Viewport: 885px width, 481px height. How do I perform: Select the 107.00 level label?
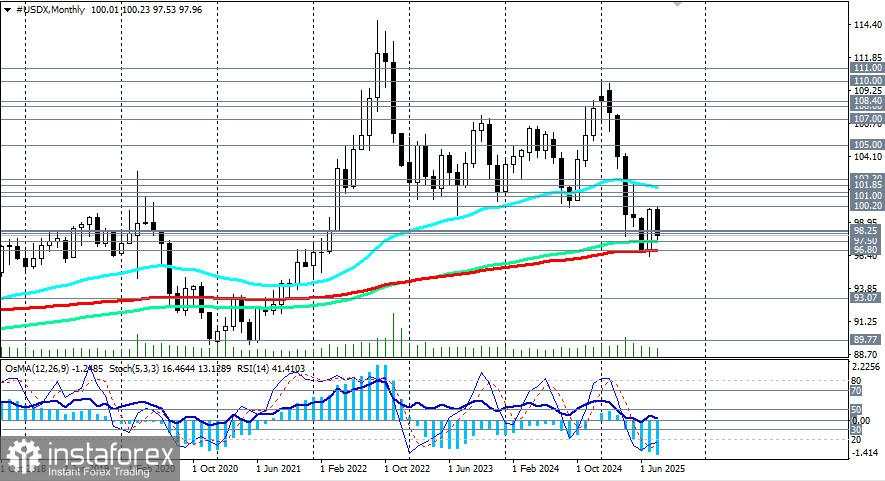pyautogui.click(x=867, y=119)
